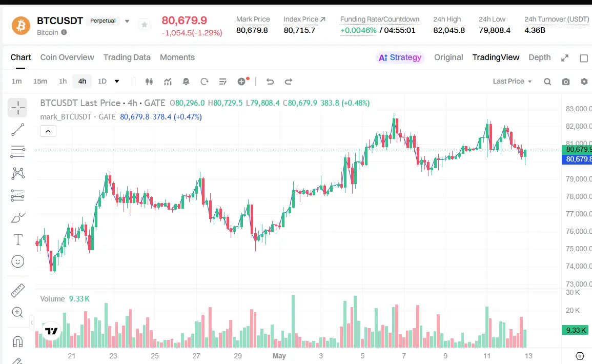Select the trend line tool
This screenshot has width=592, height=364.
click(x=18, y=130)
